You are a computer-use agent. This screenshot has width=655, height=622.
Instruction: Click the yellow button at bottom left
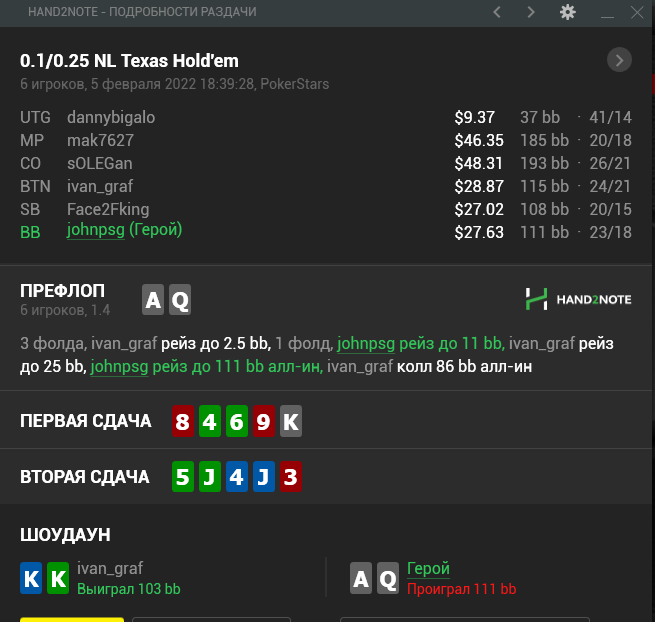72,619
